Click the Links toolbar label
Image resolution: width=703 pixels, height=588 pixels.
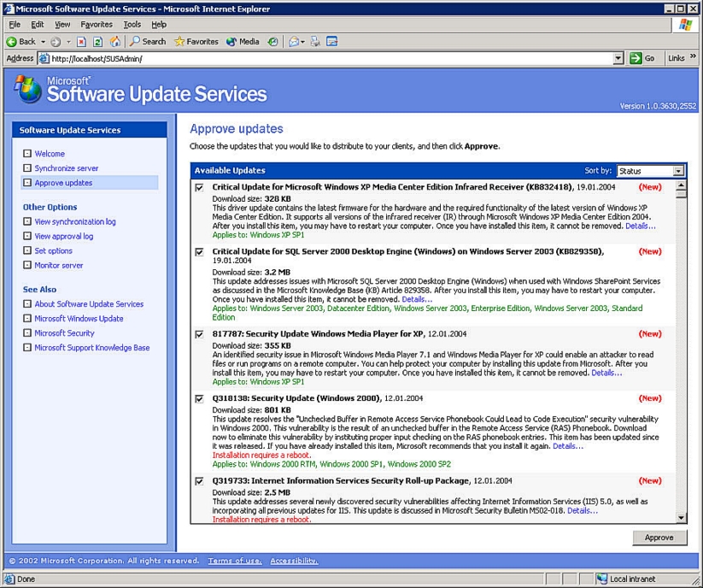point(677,58)
